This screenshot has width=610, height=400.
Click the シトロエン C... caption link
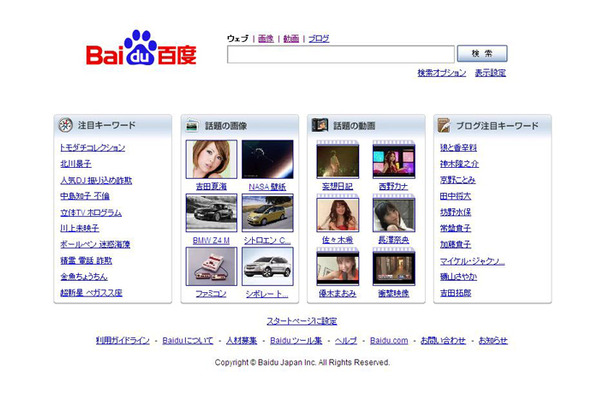point(267,240)
